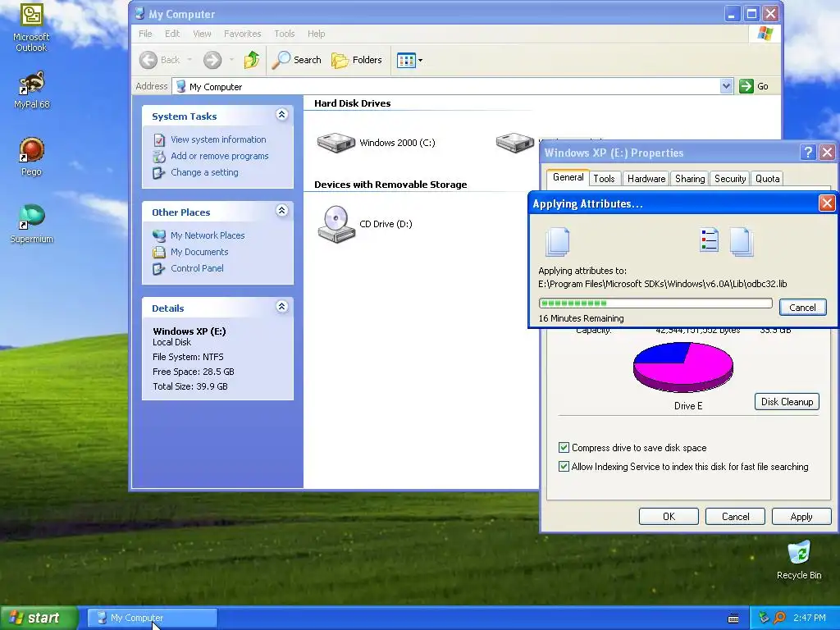Open the Tools menu
This screenshot has height=630, width=840.
[x=284, y=34]
